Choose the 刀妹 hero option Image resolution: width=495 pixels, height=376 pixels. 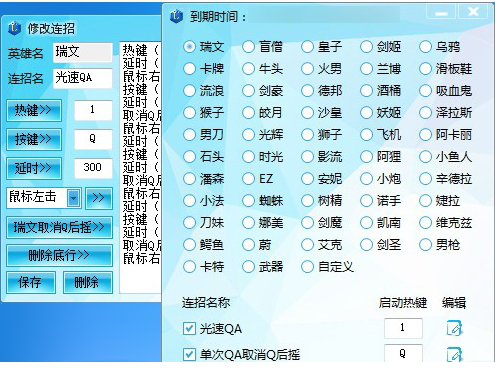[189, 223]
